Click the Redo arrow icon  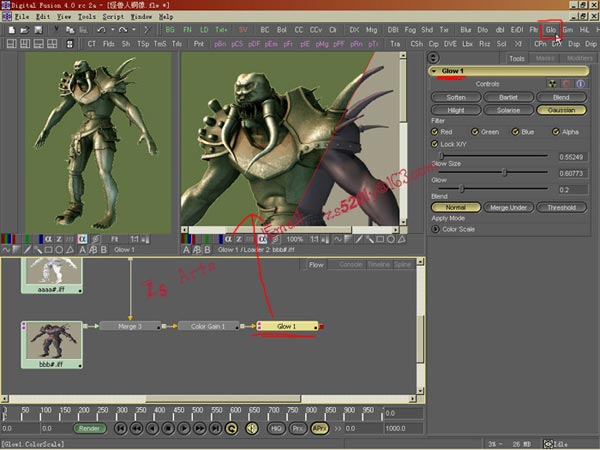click(x=122, y=30)
